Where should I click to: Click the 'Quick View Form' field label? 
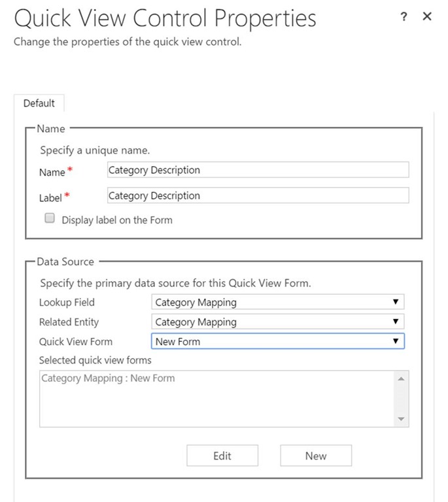(76, 341)
